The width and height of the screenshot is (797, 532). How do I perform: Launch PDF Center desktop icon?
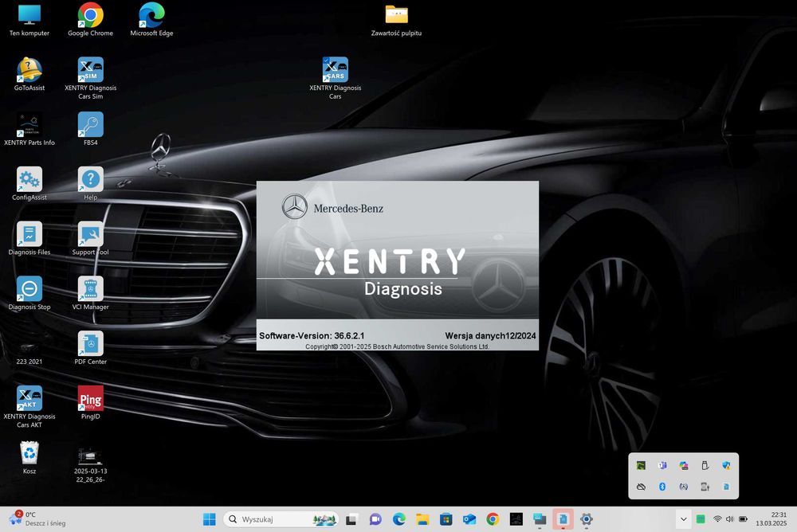91,348
